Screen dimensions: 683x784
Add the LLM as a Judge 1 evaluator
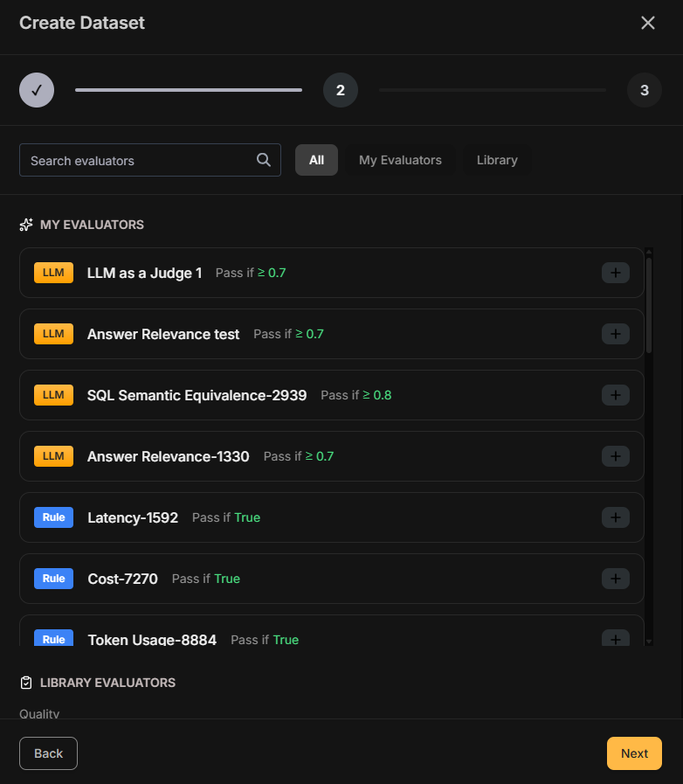coord(615,273)
